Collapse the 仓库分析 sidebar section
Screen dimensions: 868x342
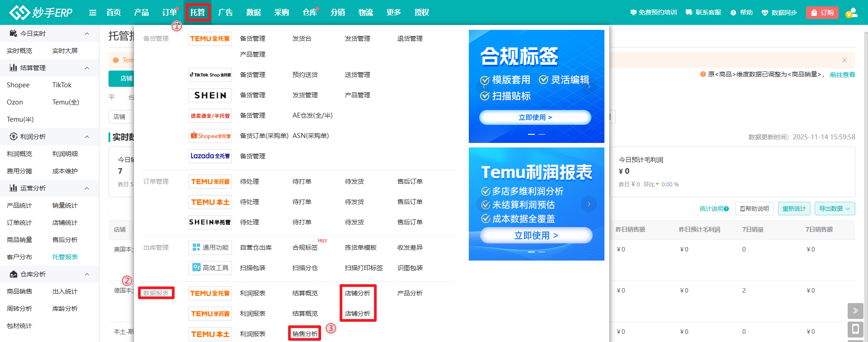87,274
